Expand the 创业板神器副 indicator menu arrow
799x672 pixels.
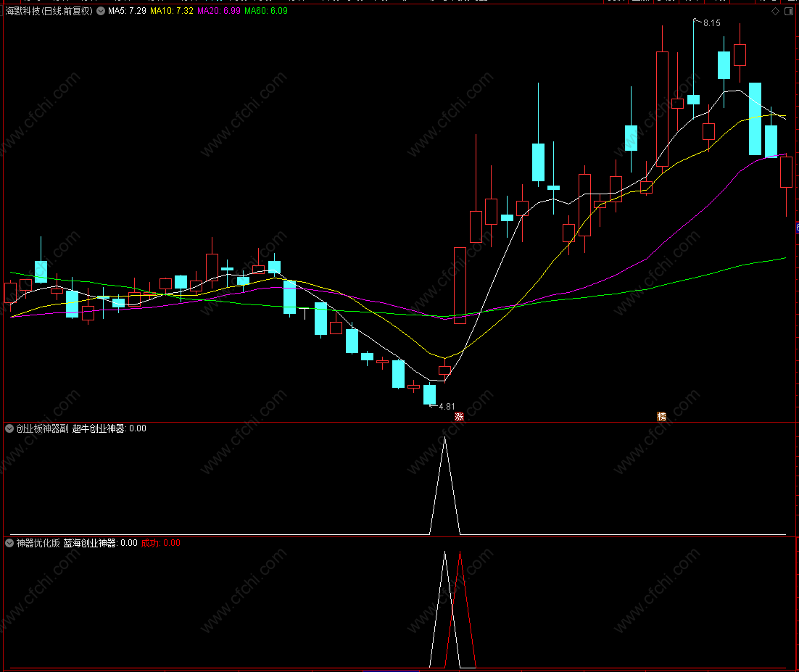coord(9,428)
